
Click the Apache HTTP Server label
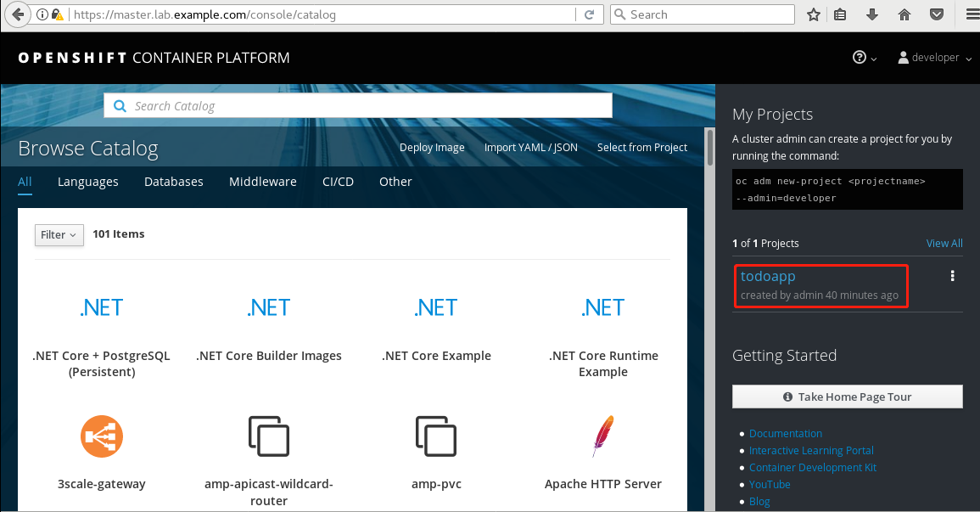(603, 484)
